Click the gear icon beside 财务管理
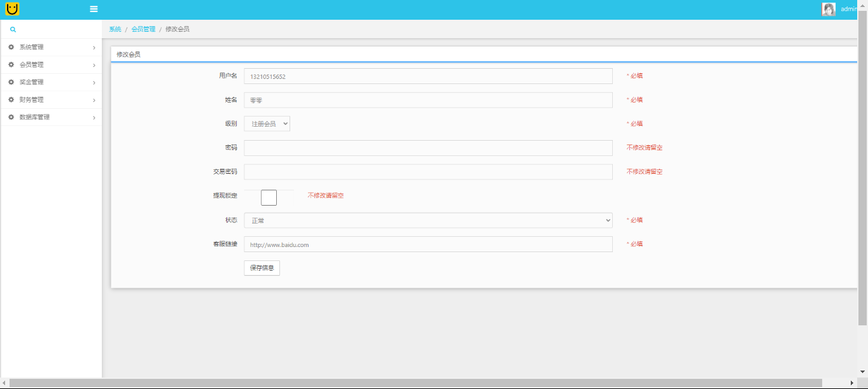The width and height of the screenshot is (868, 389). coord(11,99)
